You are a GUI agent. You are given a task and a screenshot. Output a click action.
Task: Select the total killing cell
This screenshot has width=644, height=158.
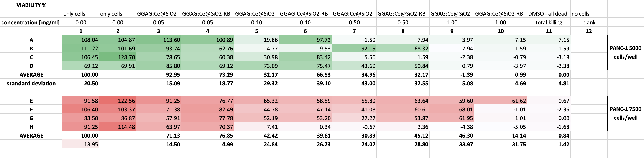(x=549, y=23)
